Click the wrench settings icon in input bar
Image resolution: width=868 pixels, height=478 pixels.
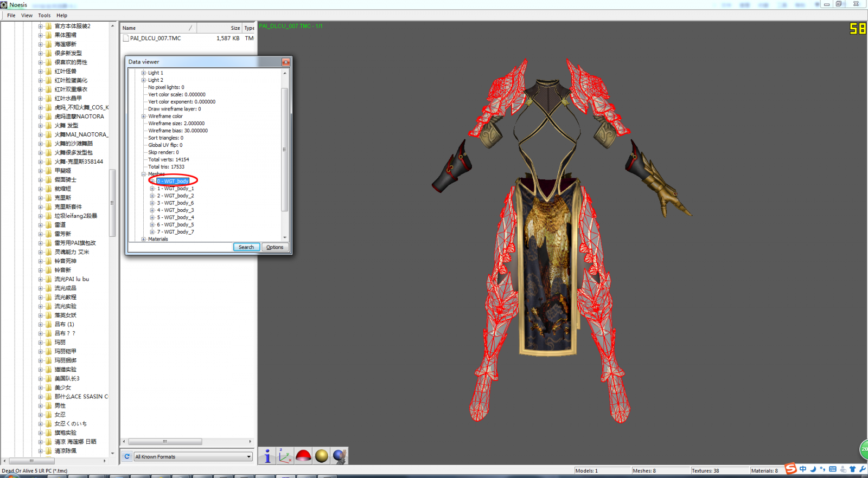click(x=863, y=469)
